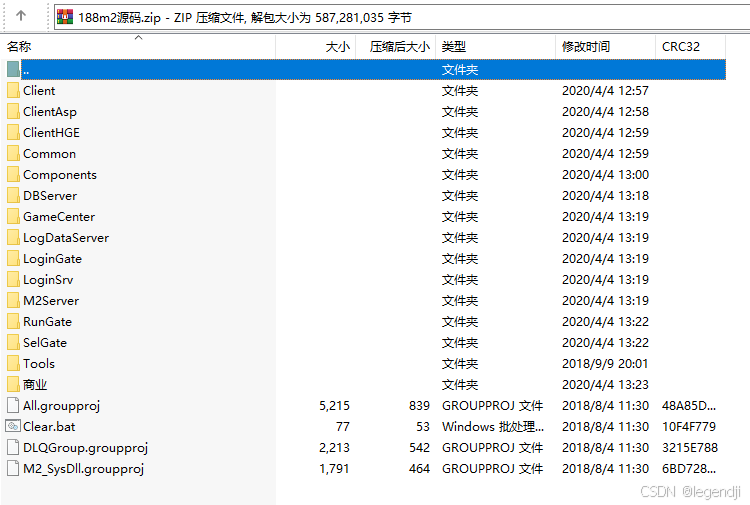Click the LoginSrv folder name
The width and height of the screenshot is (750, 505).
point(48,280)
